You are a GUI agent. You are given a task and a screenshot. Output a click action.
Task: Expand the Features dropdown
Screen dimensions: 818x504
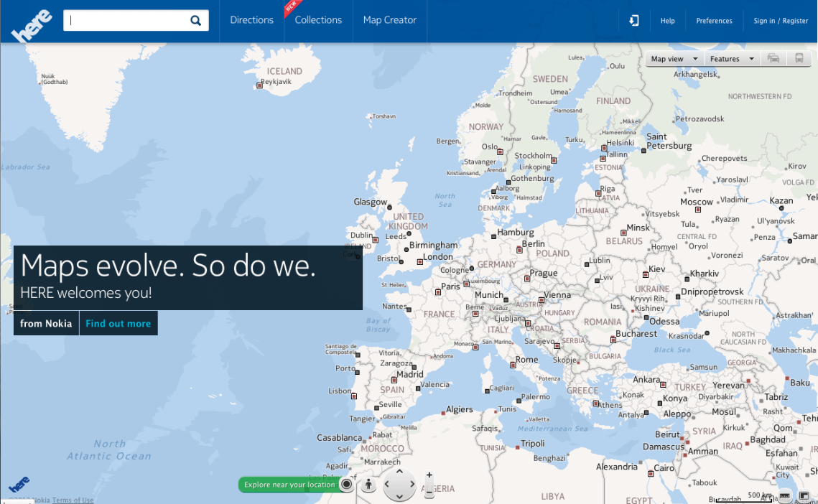point(732,59)
